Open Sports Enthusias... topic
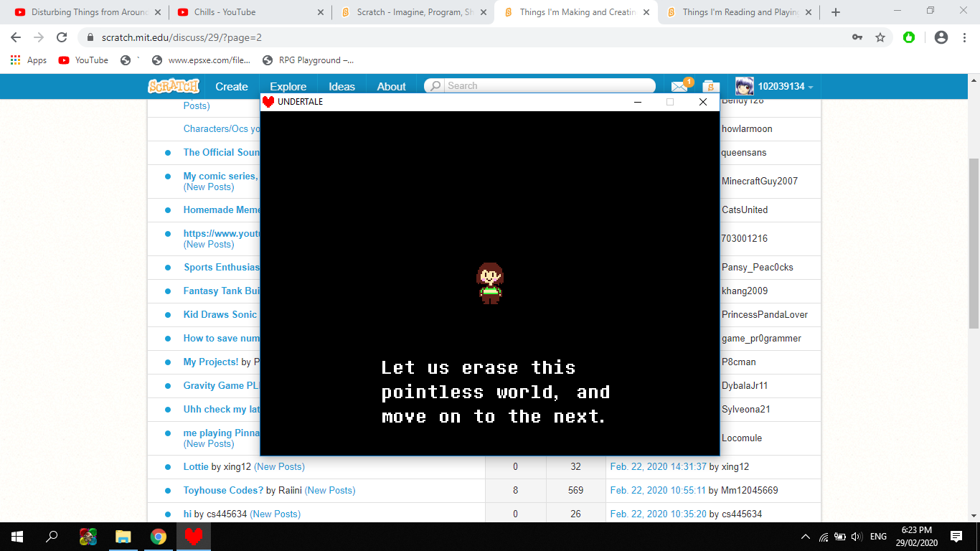Screen dimensions: 980x551 coord(222,267)
